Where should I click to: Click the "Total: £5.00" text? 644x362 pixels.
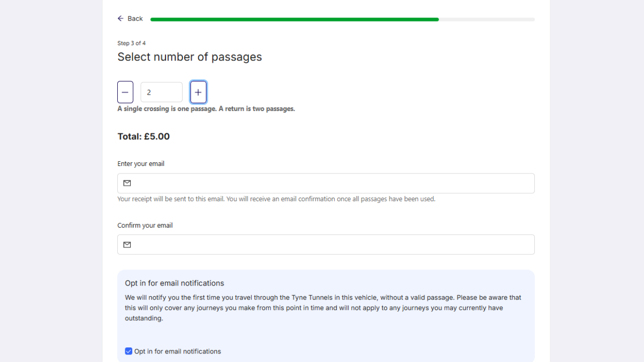[x=143, y=137]
